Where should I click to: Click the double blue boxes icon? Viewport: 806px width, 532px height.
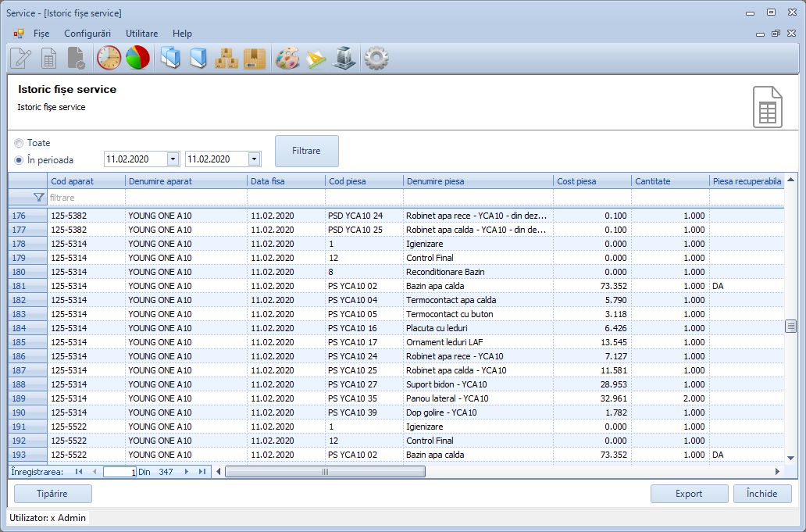169,59
